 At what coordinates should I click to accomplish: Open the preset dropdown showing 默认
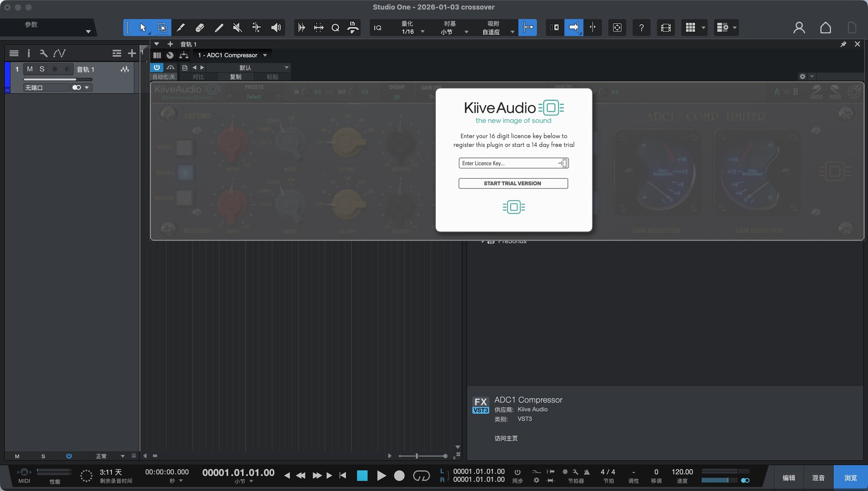286,67
